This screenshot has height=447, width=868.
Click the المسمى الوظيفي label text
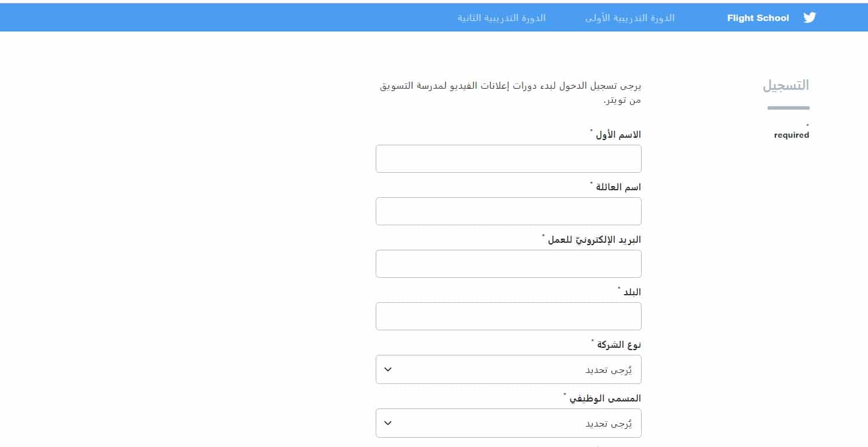pos(604,399)
